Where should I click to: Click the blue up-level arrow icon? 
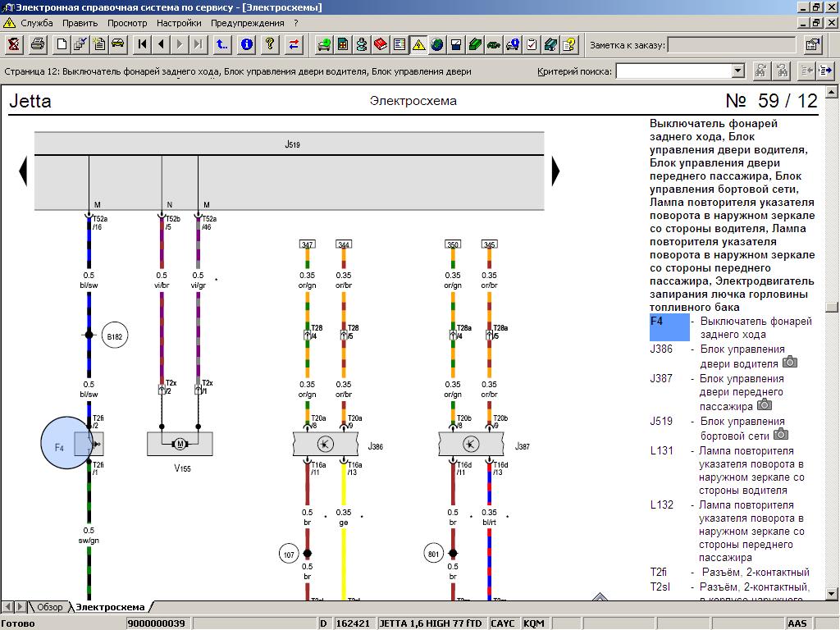pos(221,44)
